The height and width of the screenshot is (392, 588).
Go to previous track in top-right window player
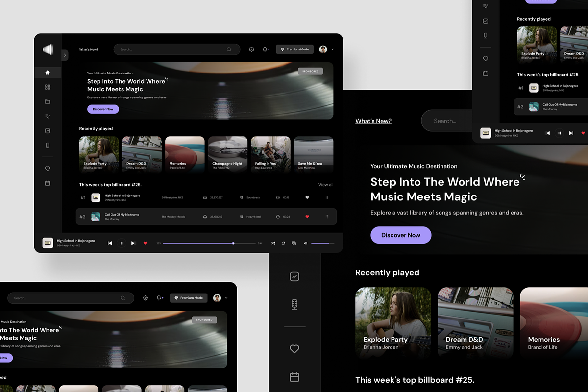coord(548,133)
